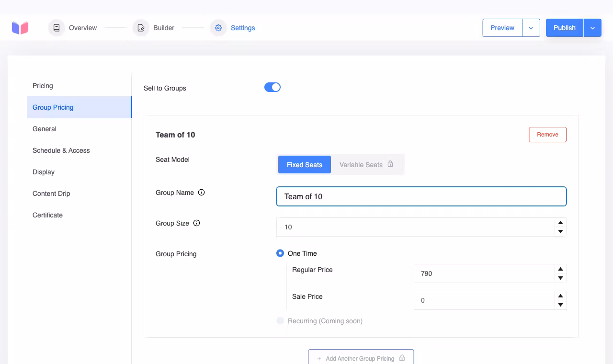Click the lock icon on Add Another Group Pricing
The height and width of the screenshot is (364, 613).
point(402,358)
